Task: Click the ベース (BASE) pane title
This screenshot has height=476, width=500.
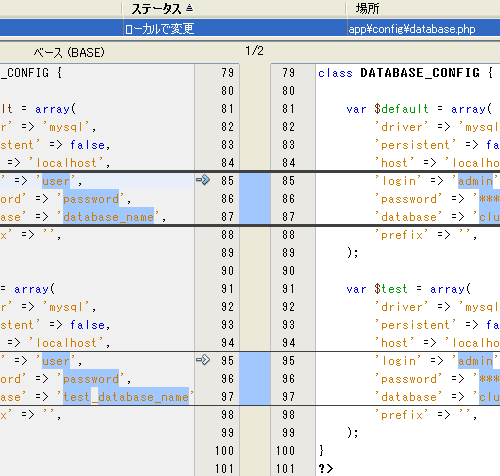Action: tap(69, 53)
